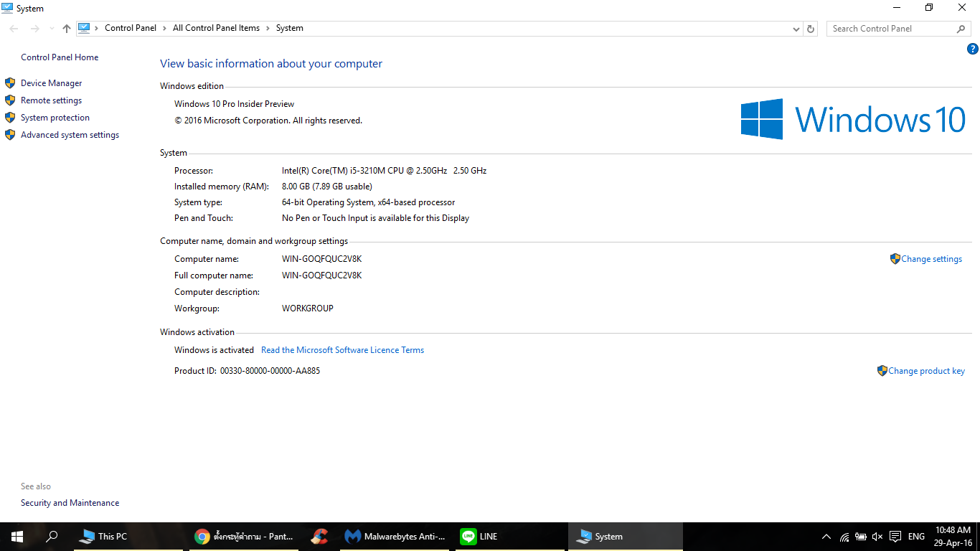Click the magnifier icon in the search box
The height and width of the screenshot is (551, 980).
pos(961,29)
